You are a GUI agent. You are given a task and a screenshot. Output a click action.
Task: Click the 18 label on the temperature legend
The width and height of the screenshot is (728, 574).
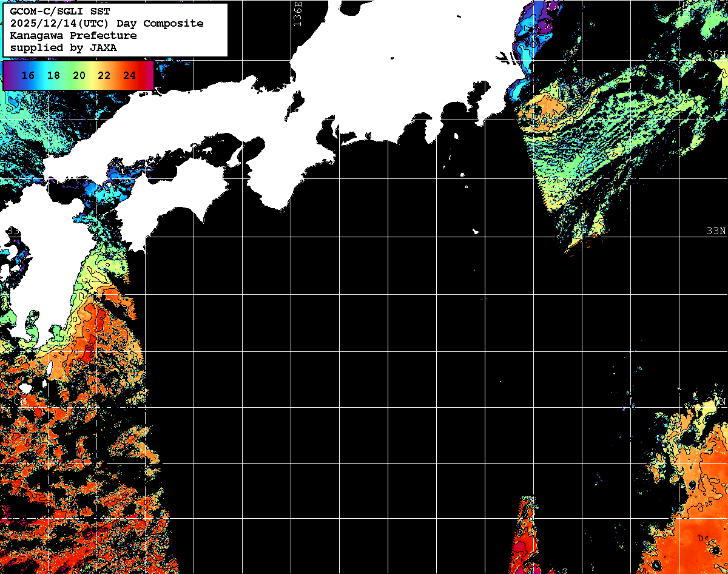53,76
